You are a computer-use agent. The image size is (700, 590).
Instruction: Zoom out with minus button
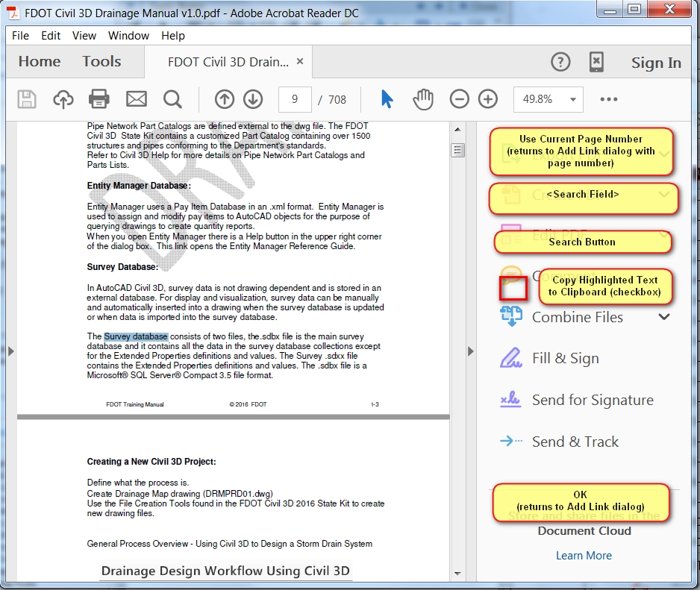[x=460, y=99]
